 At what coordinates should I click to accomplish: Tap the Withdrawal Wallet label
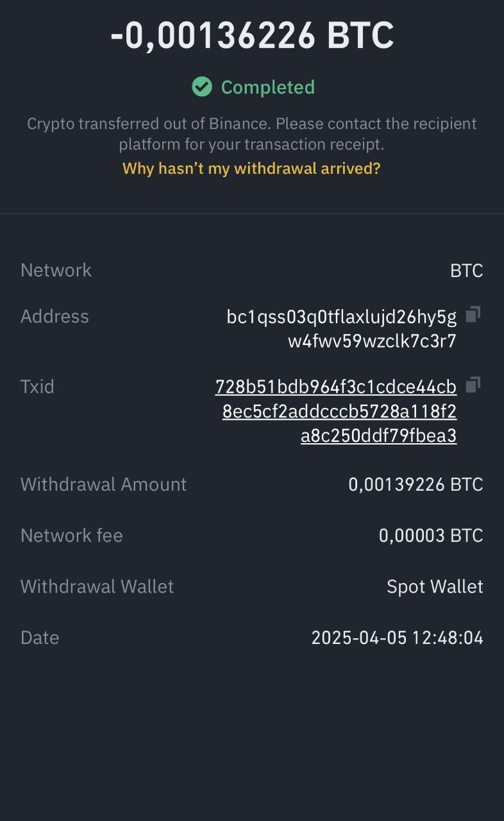[97, 587]
